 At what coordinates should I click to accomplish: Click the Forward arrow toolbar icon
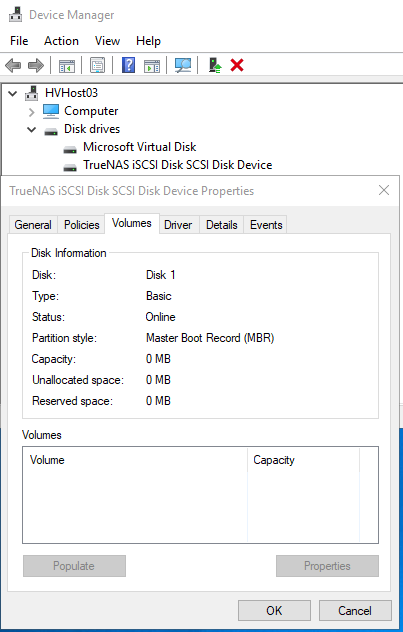pyautogui.click(x=35, y=65)
